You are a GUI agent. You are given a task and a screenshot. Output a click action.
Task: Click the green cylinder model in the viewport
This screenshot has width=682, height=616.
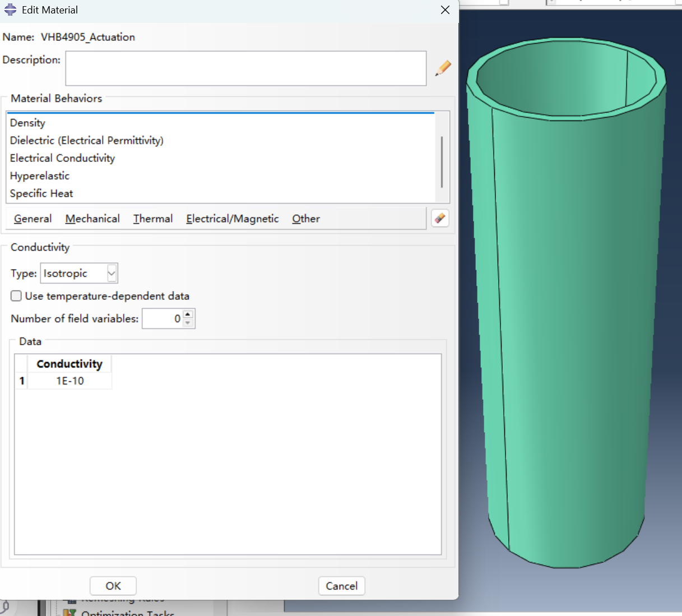click(x=566, y=303)
